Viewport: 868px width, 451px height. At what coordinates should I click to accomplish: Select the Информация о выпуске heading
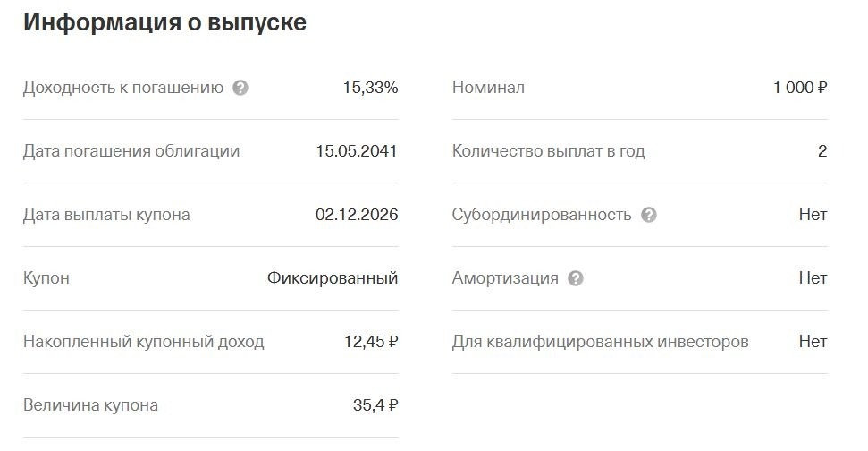tap(165, 22)
